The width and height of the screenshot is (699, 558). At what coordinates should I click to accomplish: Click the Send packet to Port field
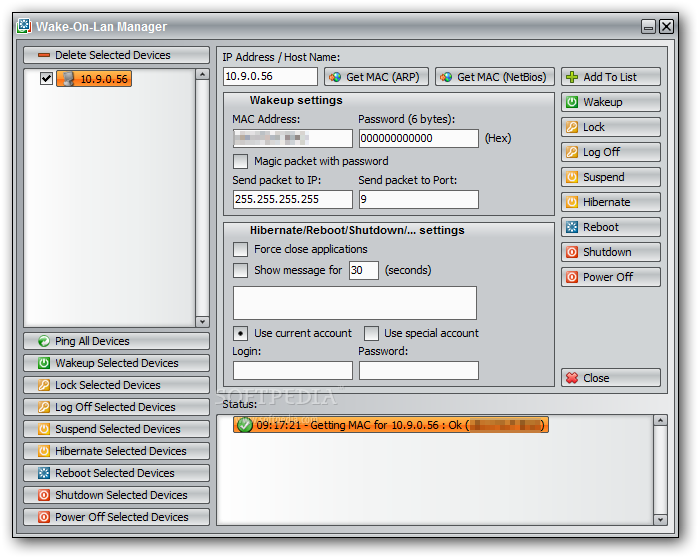pos(419,199)
